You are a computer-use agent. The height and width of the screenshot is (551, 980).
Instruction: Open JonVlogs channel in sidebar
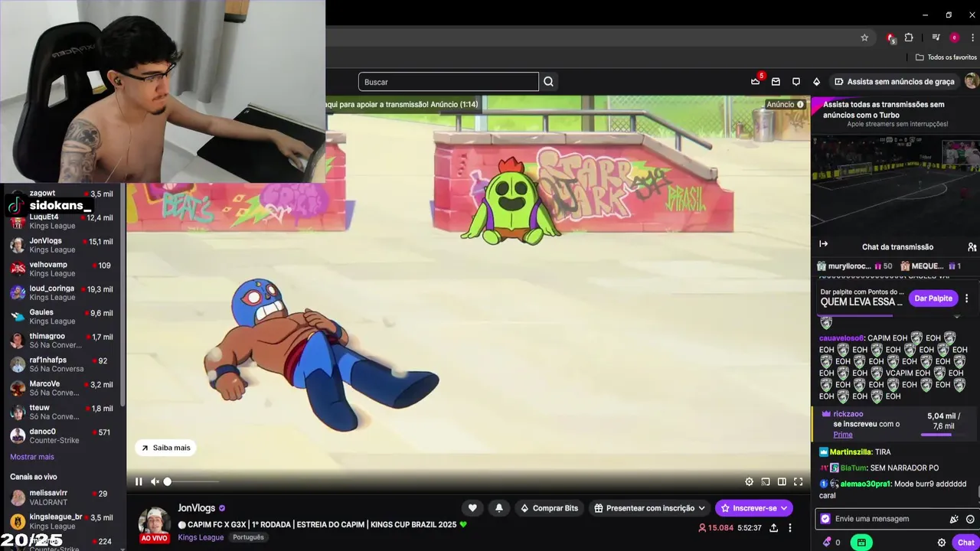pyautogui.click(x=61, y=245)
